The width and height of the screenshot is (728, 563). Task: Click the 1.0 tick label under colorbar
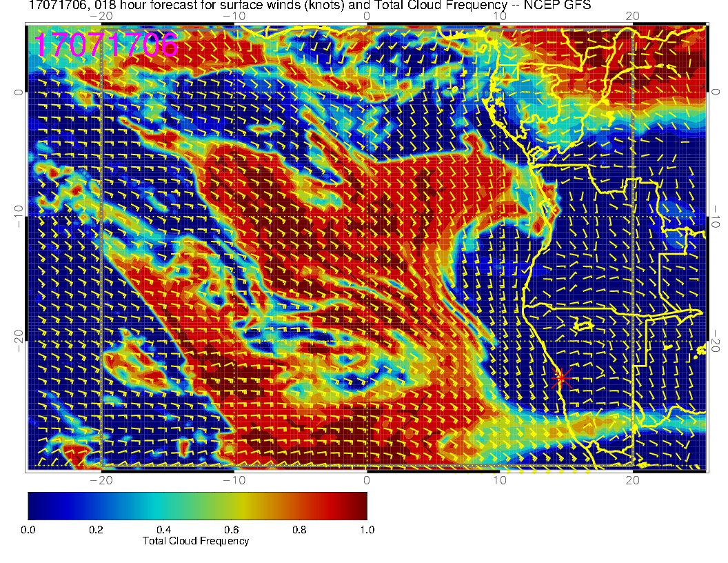(367, 530)
